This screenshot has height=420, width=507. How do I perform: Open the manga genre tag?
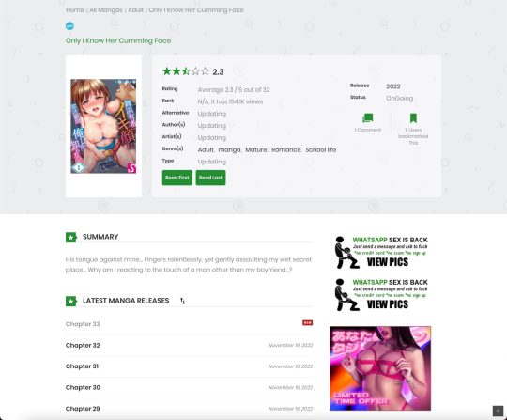(x=230, y=149)
